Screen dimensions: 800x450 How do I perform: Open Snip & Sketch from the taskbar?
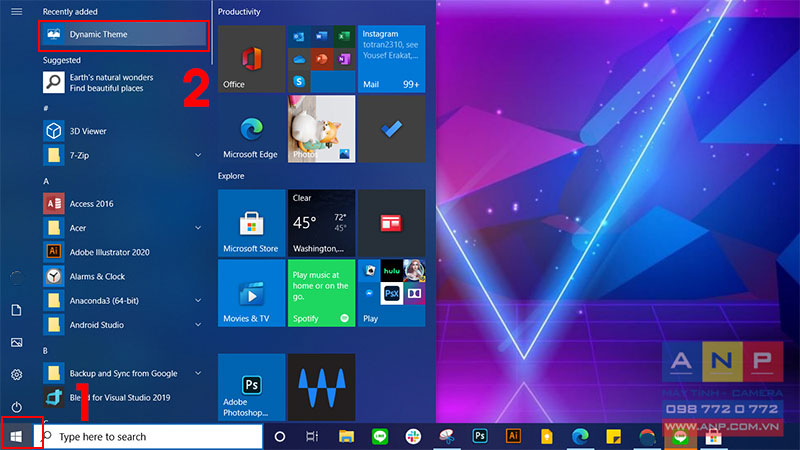pos(446,437)
